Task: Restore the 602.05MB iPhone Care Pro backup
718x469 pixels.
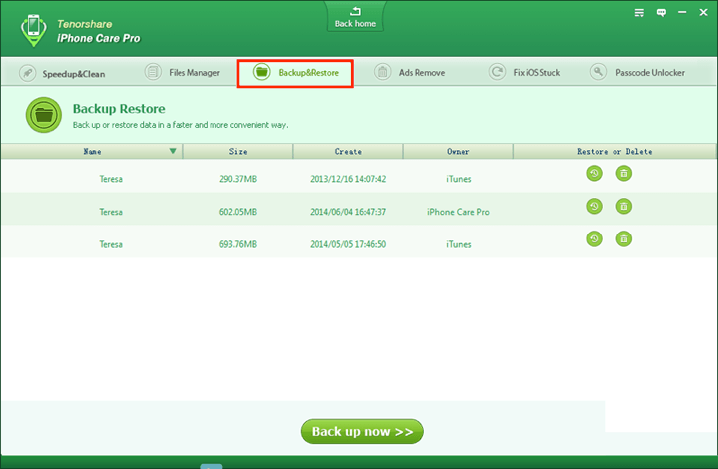Action: (594, 206)
